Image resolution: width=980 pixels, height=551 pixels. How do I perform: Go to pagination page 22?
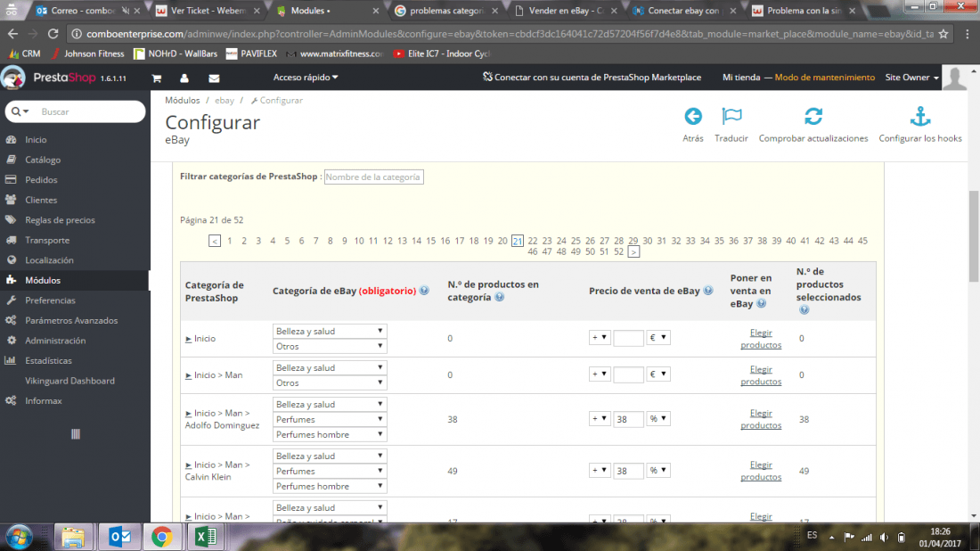tap(533, 241)
